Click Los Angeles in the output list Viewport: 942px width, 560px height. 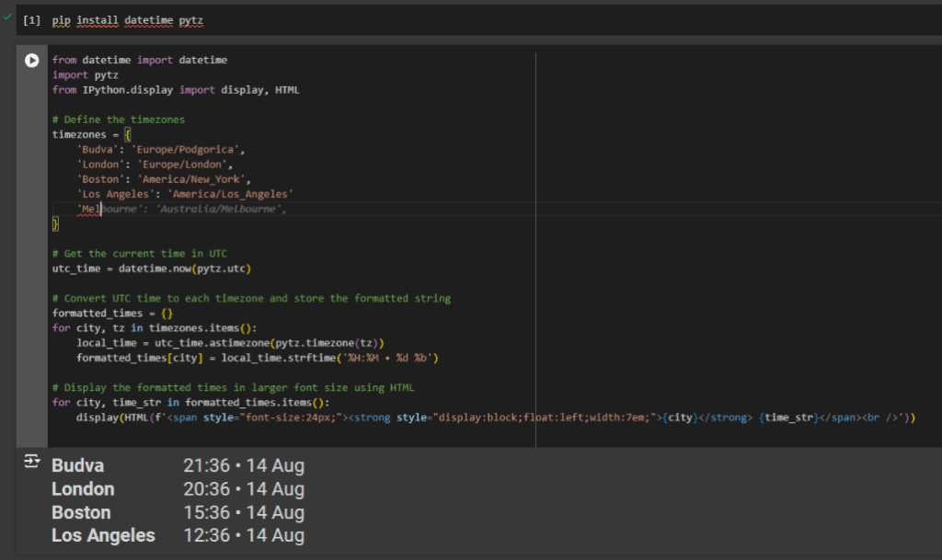[x=104, y=535]
